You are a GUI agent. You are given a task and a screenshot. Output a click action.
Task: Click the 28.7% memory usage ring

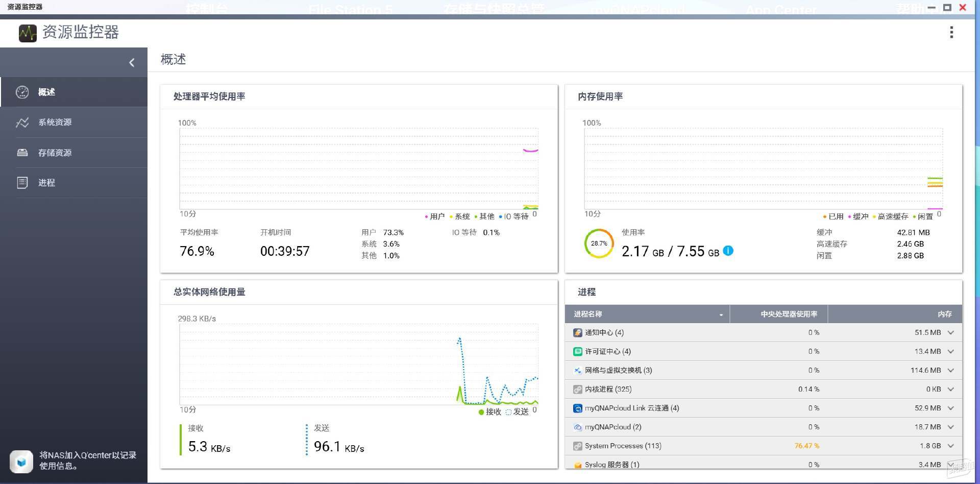pos(599,244)
